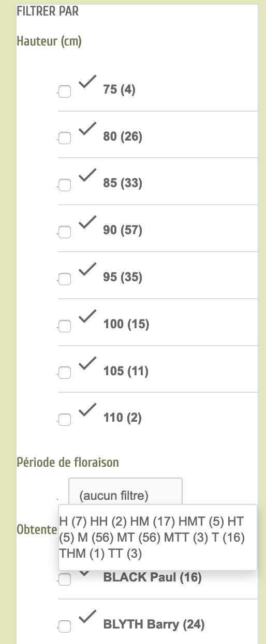Filter by breeder BLYTH Barry (24) label
This screenshot has height=644, width=266.
[x=154, y=625]
